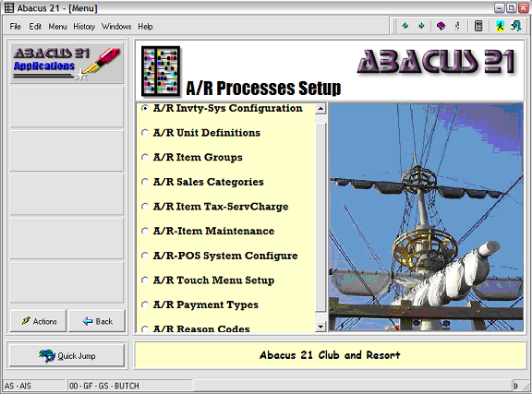Viewport: 532px width, 394px height.
Task: Open the Windows menu
Action: (x=116, y=27)
